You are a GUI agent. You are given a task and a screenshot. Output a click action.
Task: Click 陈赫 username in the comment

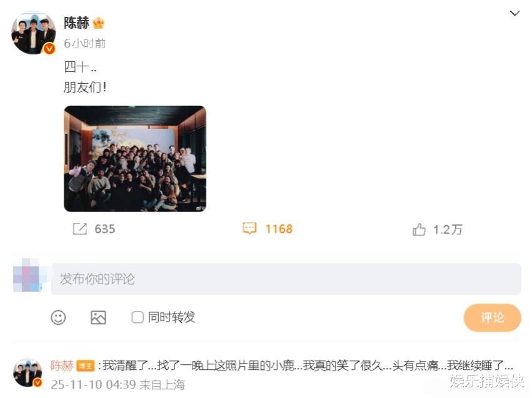[x=62, y=365]
